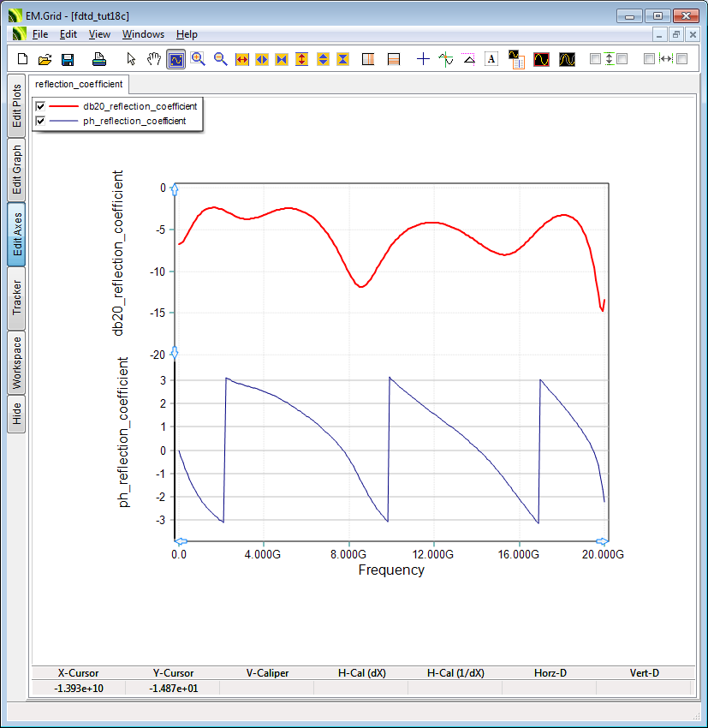This screenshot has height=728, width=708.
Task: Open the Windows menu
Action: tap(143, 34)
